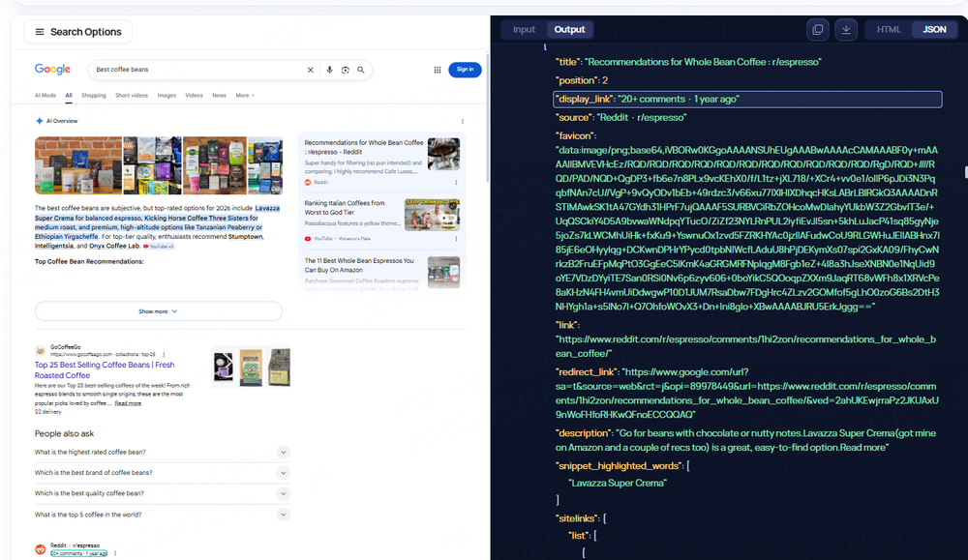968x560 pixels.
Task: Click the reddit.com link value in JSON
Action: 745,346
